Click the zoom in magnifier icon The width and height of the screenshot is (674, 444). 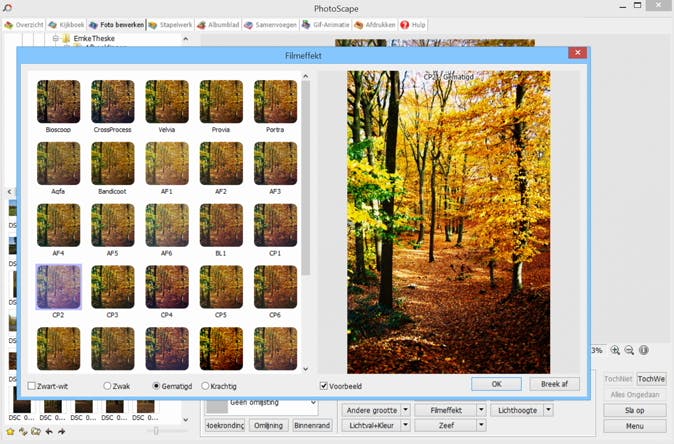615,351
